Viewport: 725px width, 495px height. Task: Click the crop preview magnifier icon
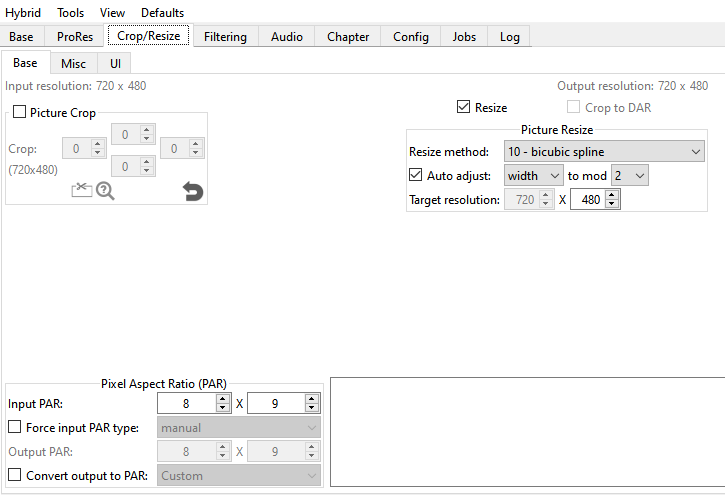pyautogui.click(x=105, y=190)
